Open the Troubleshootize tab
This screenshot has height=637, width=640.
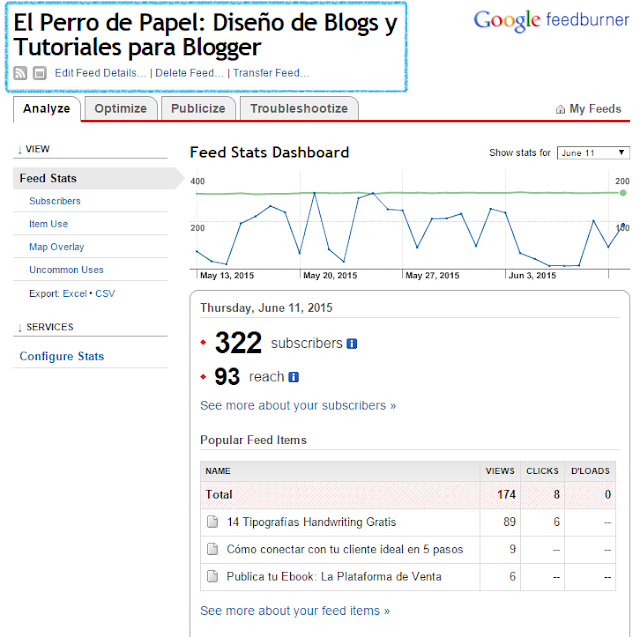299,109
